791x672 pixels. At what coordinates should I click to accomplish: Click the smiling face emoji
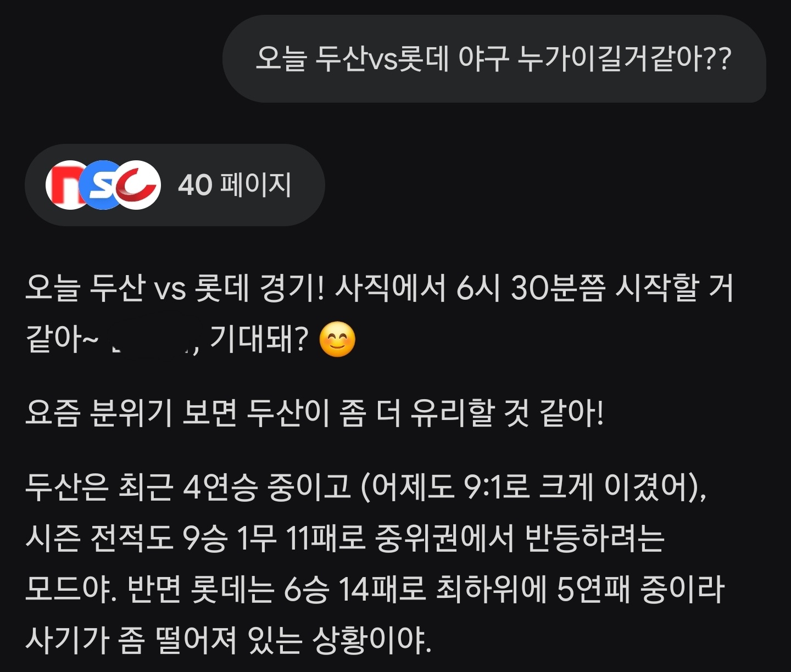tap(337, 339)
